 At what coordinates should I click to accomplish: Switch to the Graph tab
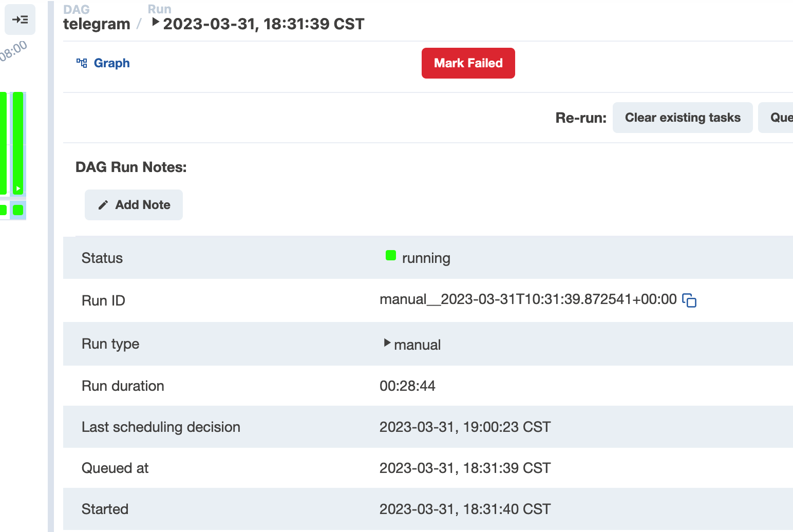[x=112, y=63]
